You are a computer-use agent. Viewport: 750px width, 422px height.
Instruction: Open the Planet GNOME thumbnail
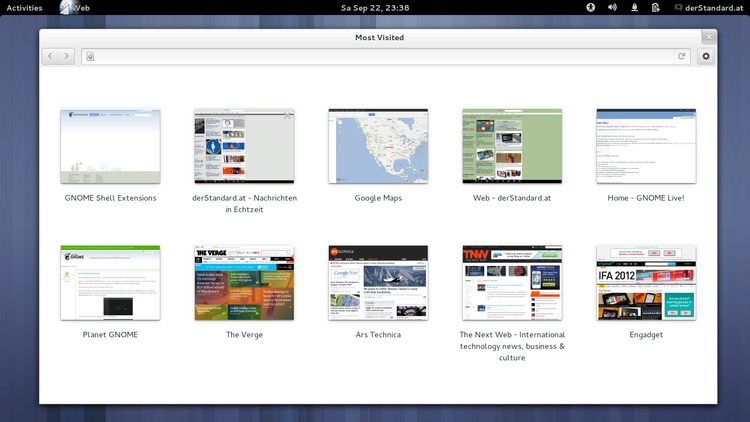[110, 283]
